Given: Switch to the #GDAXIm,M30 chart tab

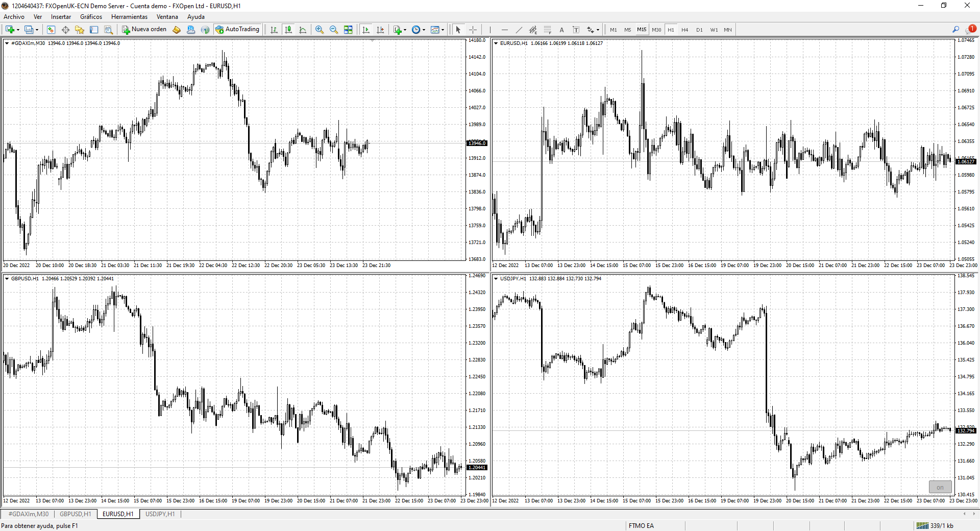Looking at the screenshot, I should point(29,514).
